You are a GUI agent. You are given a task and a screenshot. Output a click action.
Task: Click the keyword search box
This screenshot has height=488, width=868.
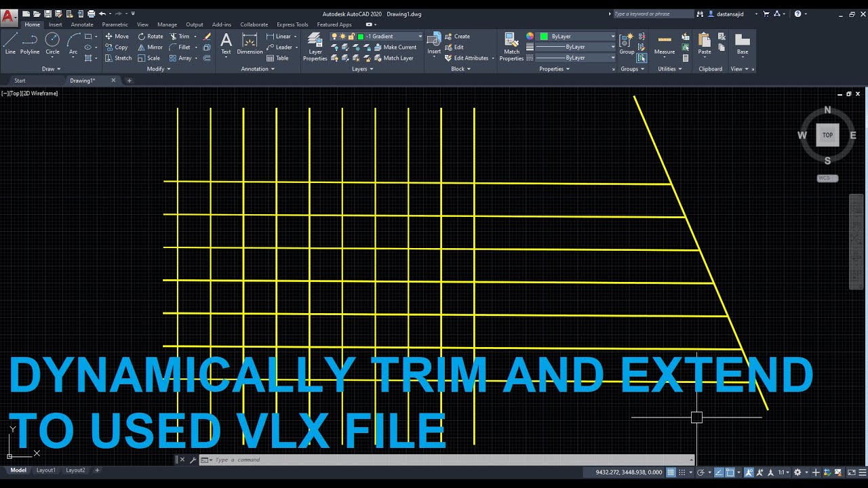pyautogui.click(x=652, y=14)
